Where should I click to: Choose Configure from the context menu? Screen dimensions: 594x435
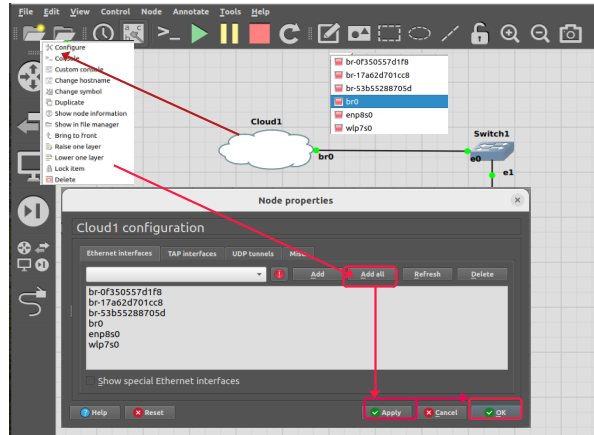pos(70,47)
